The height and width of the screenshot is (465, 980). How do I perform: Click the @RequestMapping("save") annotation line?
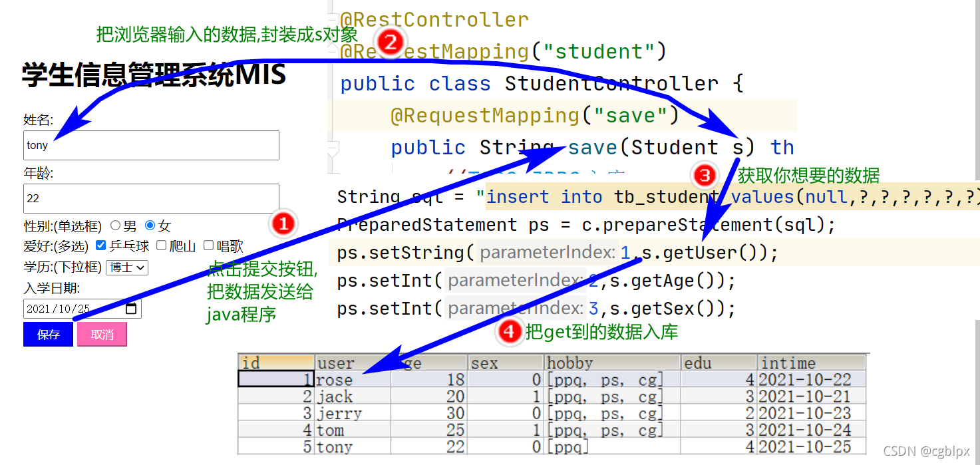coord(534,115)
